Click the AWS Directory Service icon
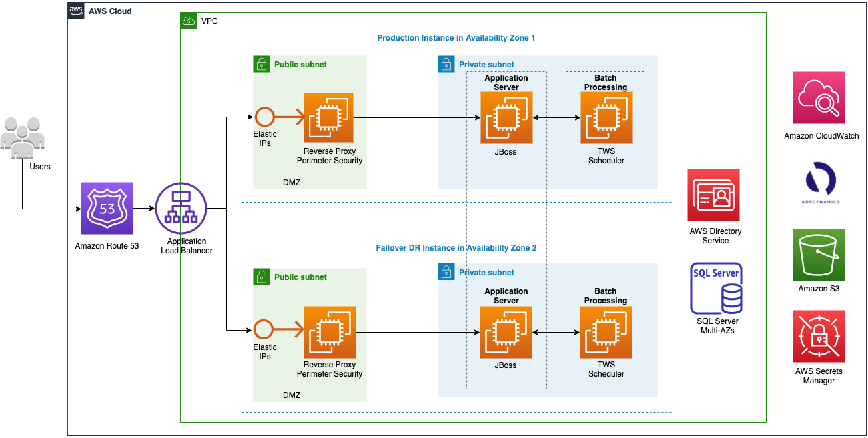868x438 pixels. tap(714, 195)
